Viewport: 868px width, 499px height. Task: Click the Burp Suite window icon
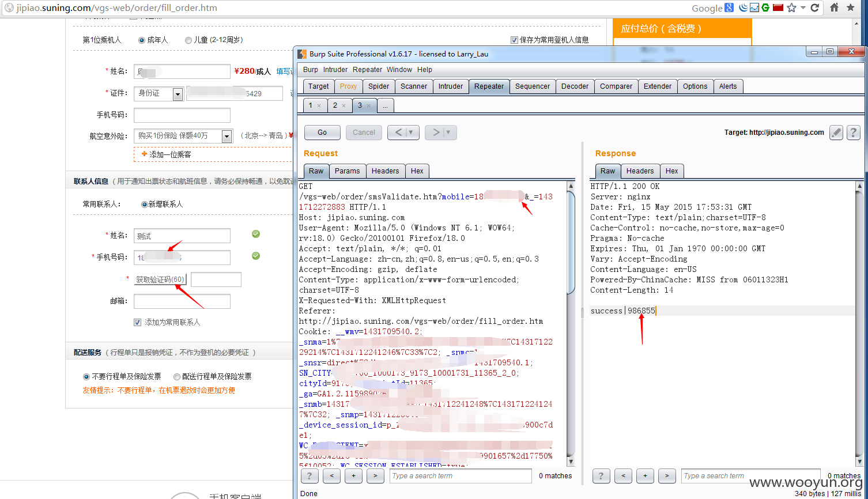click(x=302, y=54)
